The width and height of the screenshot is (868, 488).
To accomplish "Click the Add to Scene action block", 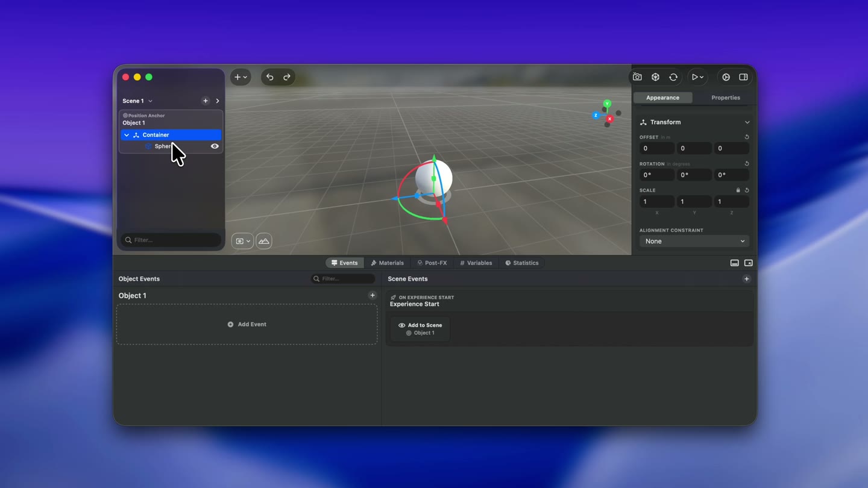I will (x=420, y=329).
